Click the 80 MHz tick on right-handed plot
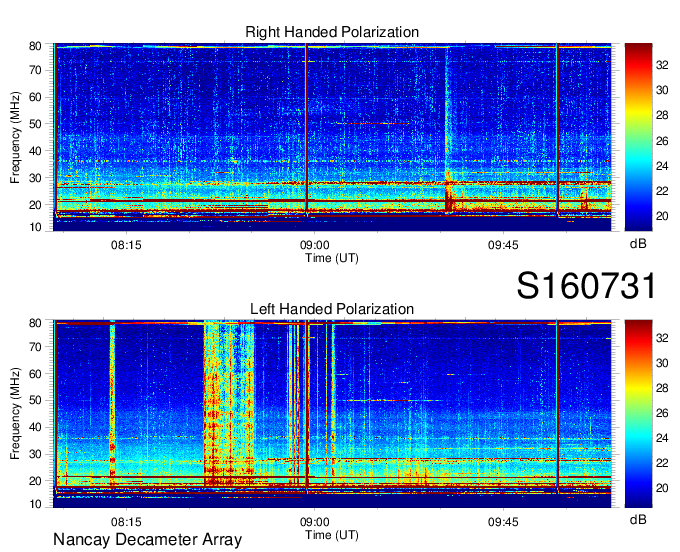 [35, 46]
